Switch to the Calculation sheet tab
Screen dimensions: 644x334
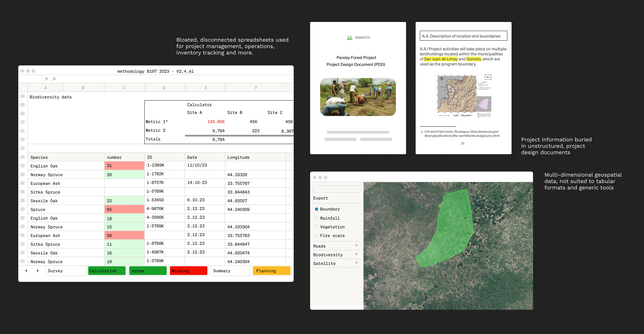coord(106,271)
